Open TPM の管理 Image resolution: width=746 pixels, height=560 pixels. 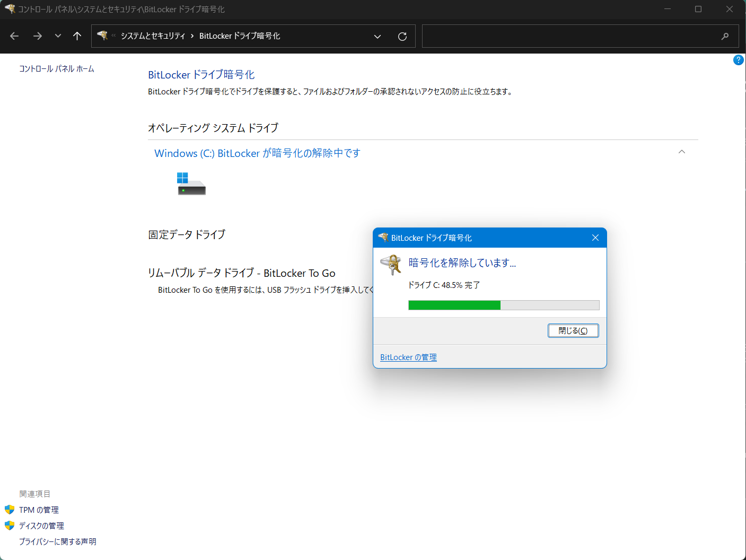coord(39,510)
